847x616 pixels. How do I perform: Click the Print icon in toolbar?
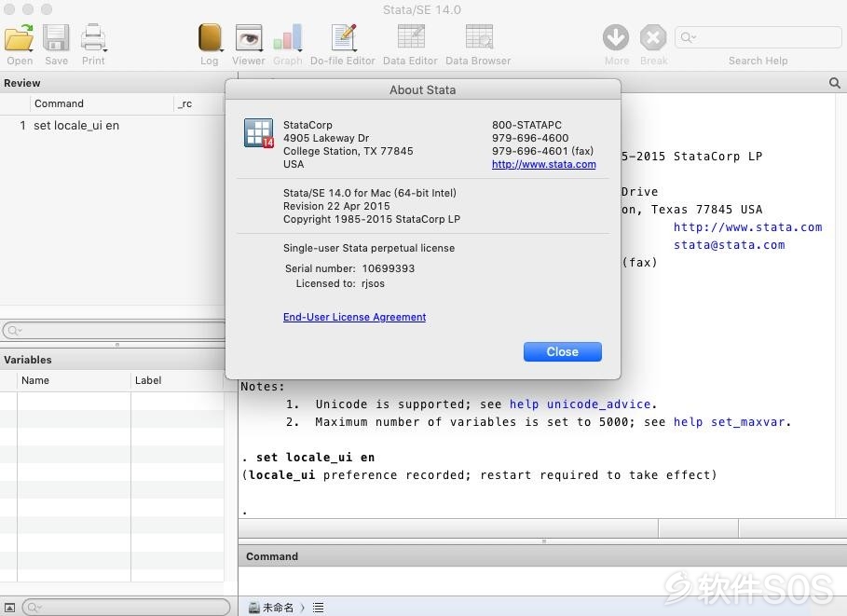[x=93, y=38]
